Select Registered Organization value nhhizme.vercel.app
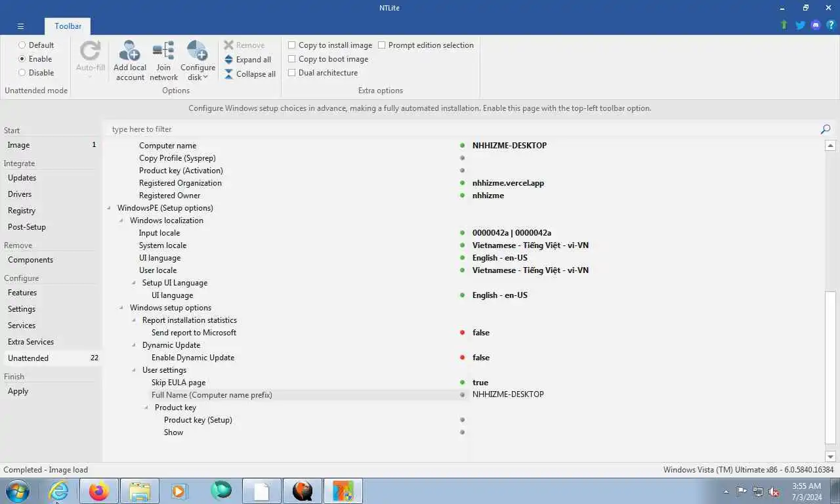This screenshot has width=840, height=504. pos(508,183)
